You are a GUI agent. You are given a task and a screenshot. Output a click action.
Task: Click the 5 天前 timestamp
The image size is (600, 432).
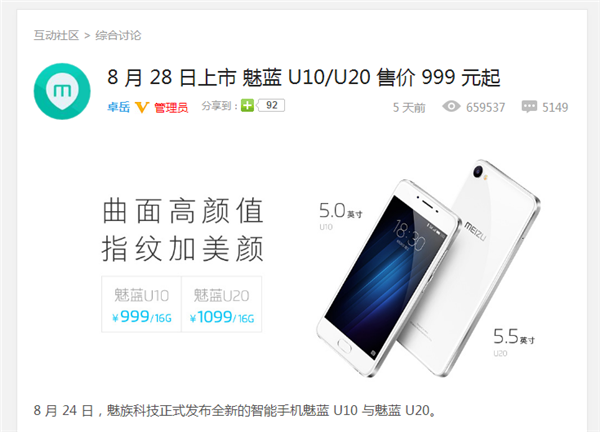(x=409, y=108)
